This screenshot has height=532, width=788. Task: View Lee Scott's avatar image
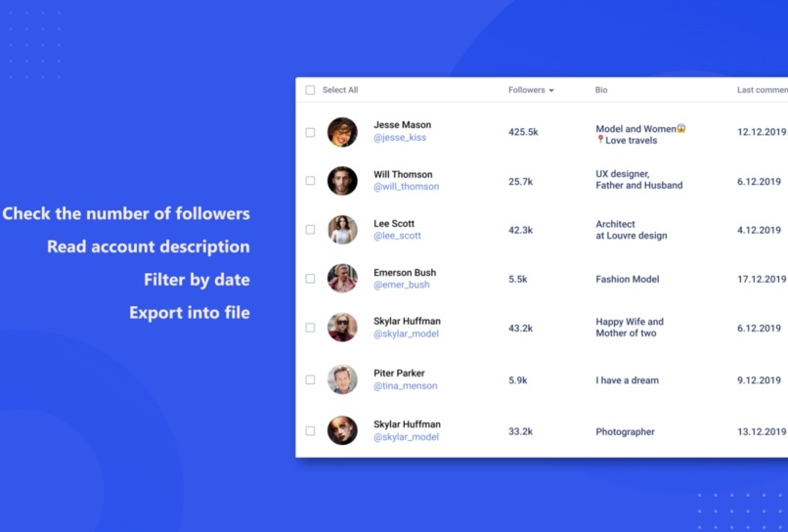[x=342, y=229]
